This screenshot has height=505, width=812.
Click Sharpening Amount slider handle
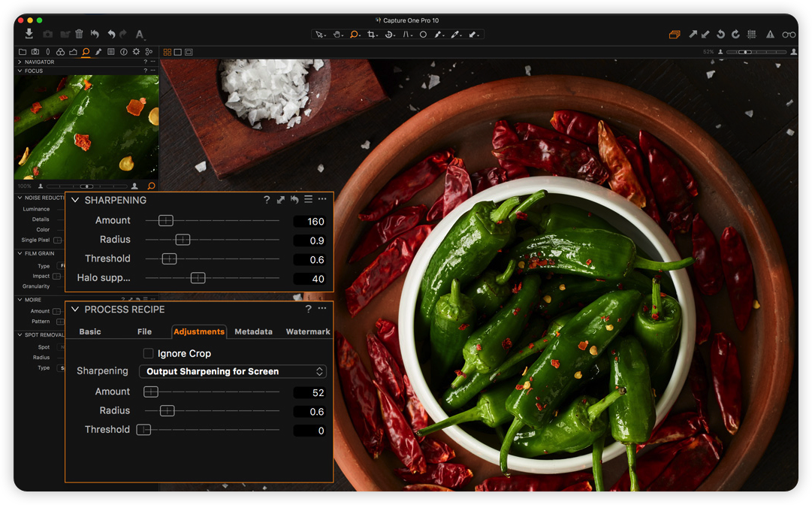[x=166, y=221]
